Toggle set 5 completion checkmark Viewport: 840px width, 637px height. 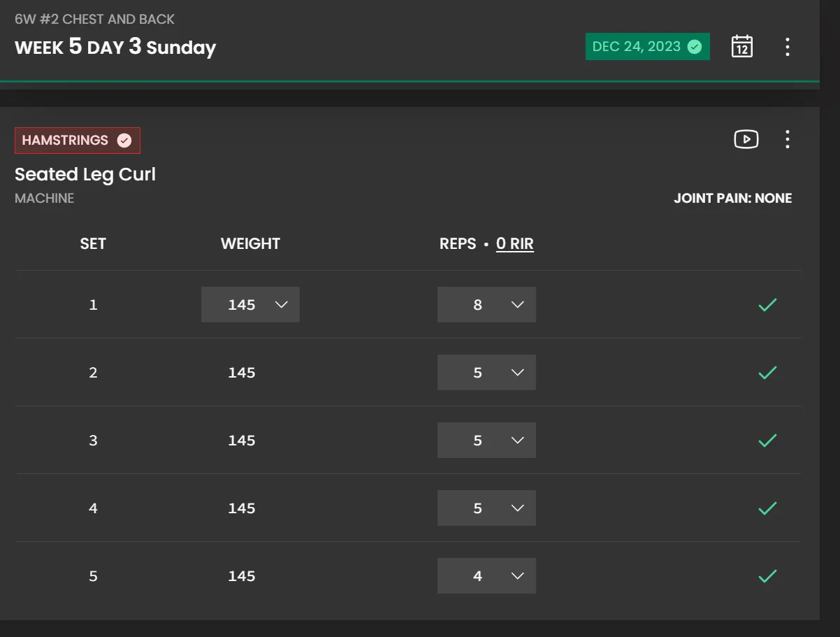click(x=767, y=576)
